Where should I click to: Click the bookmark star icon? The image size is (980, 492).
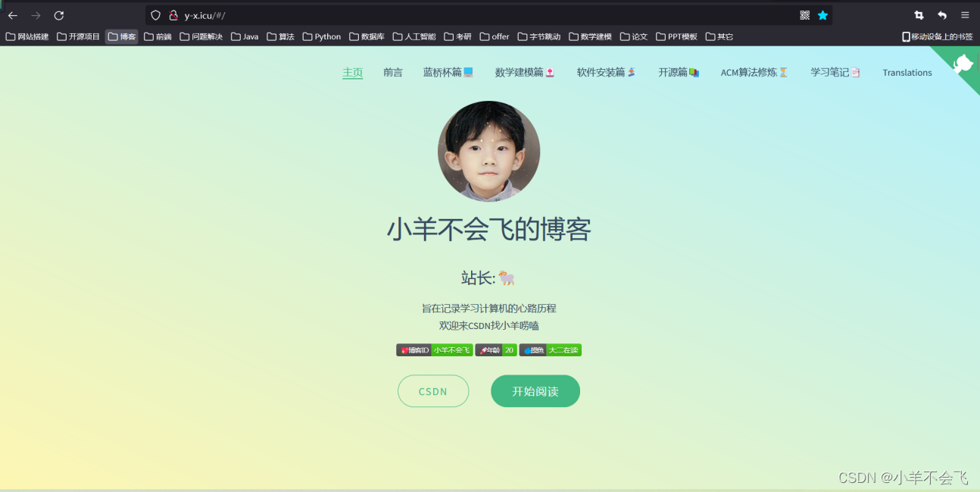pos(822,15)
